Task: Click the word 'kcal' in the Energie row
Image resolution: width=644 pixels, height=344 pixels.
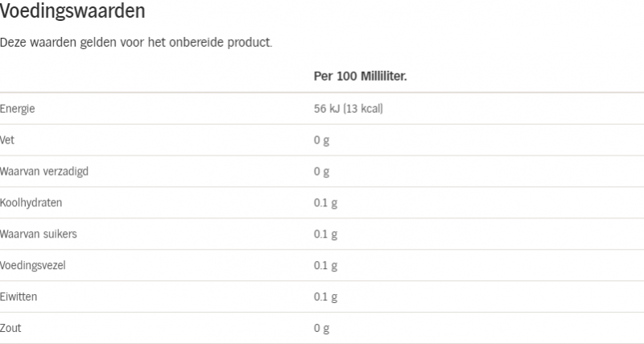Action: click(371, 109)
